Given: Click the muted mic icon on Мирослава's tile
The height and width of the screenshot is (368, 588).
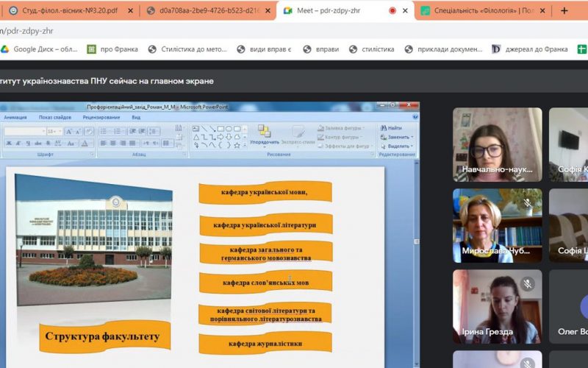Looking at the screenshot, I should pos(527,202).
